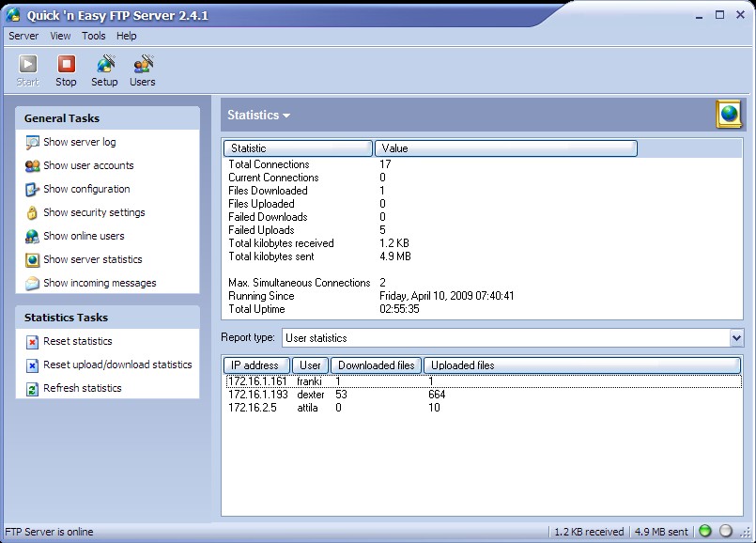This screenshot has height=543, width=756.
Task: Click Show configuration link
Action: [86, 189]
